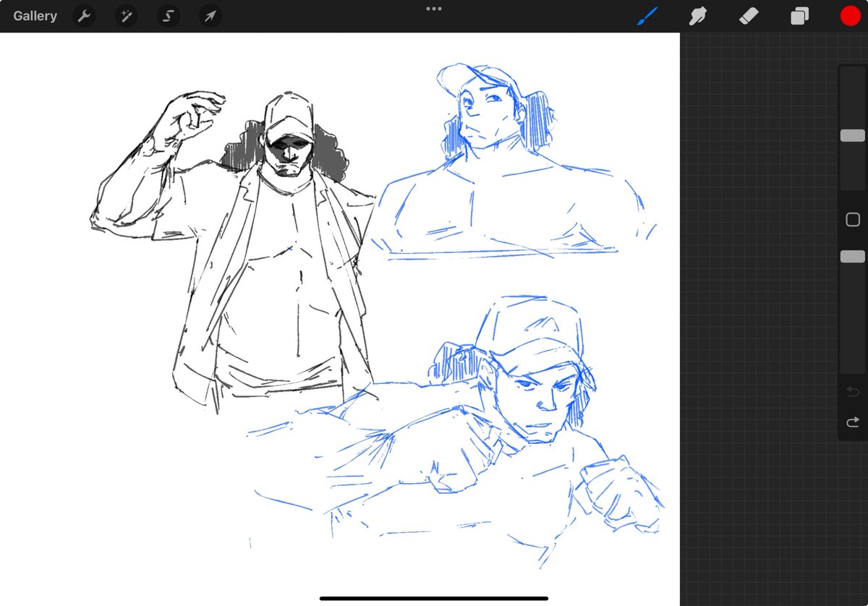868x606 pixels.
Task: Open the Actions wrench menu
Action: coord(85,16)
